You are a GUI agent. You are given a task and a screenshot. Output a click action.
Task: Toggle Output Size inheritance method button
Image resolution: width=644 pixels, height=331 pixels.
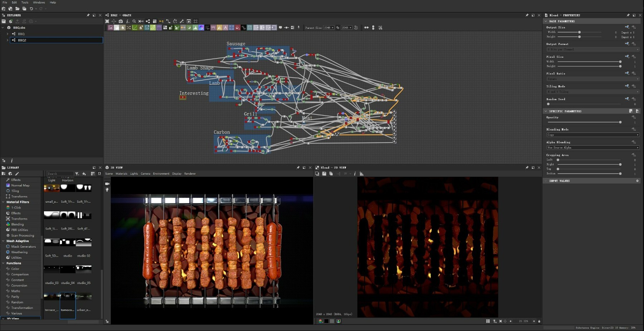[627, 27]
